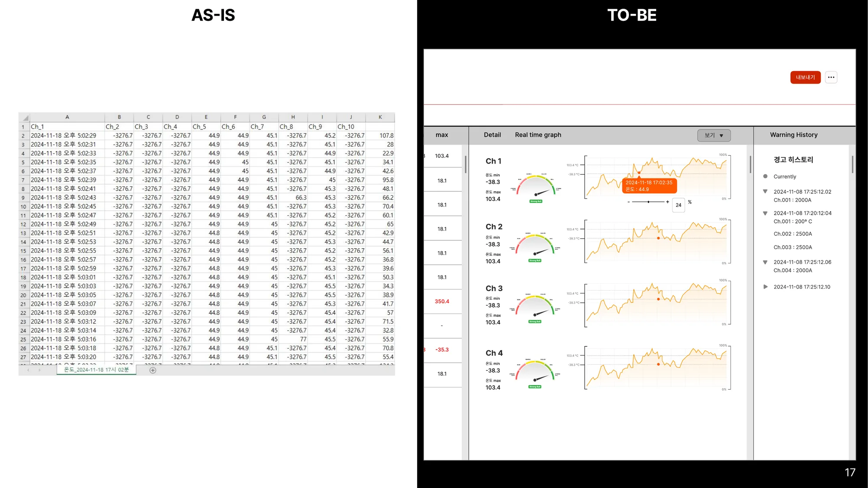Image resolution: width=868 pixels, height=488 pixels.
Task: Click the Excel select-all corner triangle
Action: click(x=26, y=118)
